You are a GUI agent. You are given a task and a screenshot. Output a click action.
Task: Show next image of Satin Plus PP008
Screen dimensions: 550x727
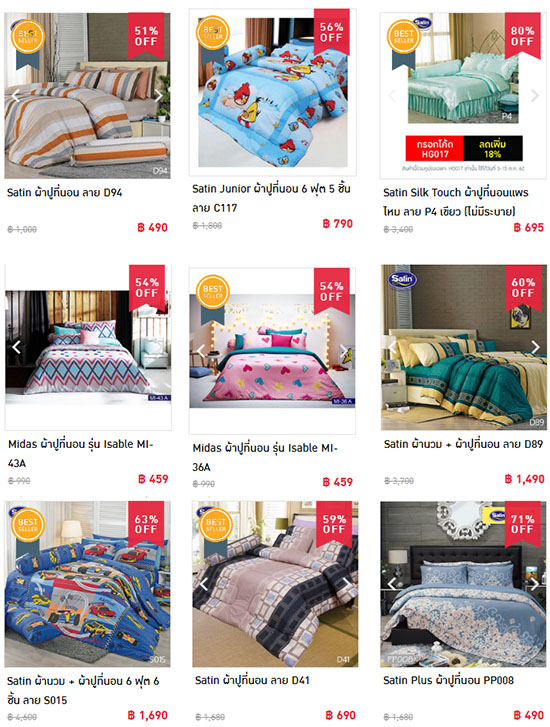[535, 584]
